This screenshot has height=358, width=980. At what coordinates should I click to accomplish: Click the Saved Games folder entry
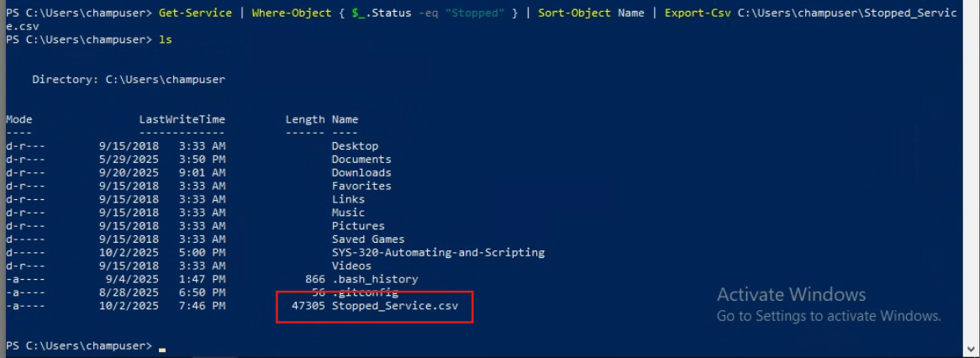click(367, 240)
